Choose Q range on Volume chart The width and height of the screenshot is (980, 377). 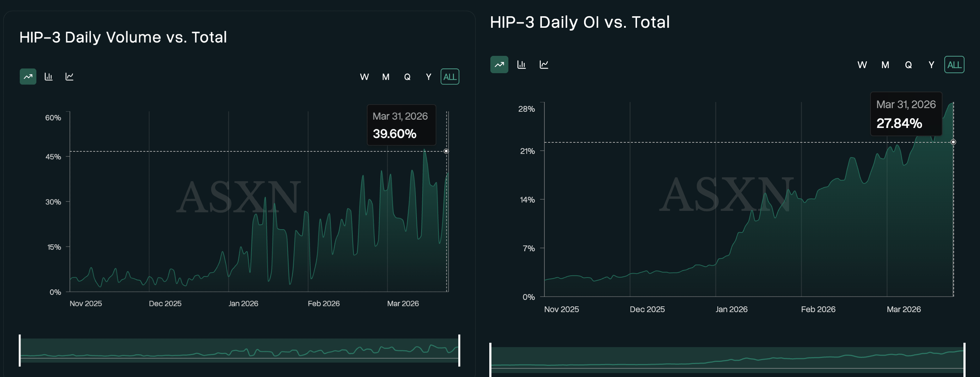(x=407, y=77)
